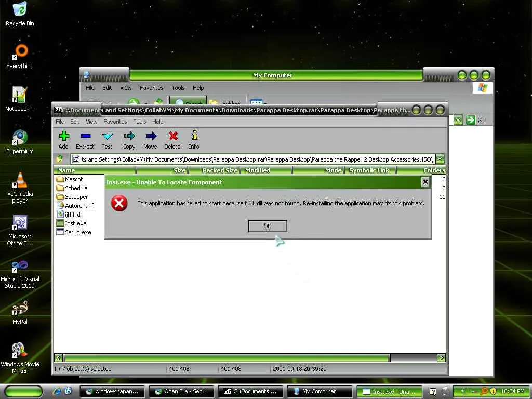Select the Mascot folder

(x=70, y=179)
